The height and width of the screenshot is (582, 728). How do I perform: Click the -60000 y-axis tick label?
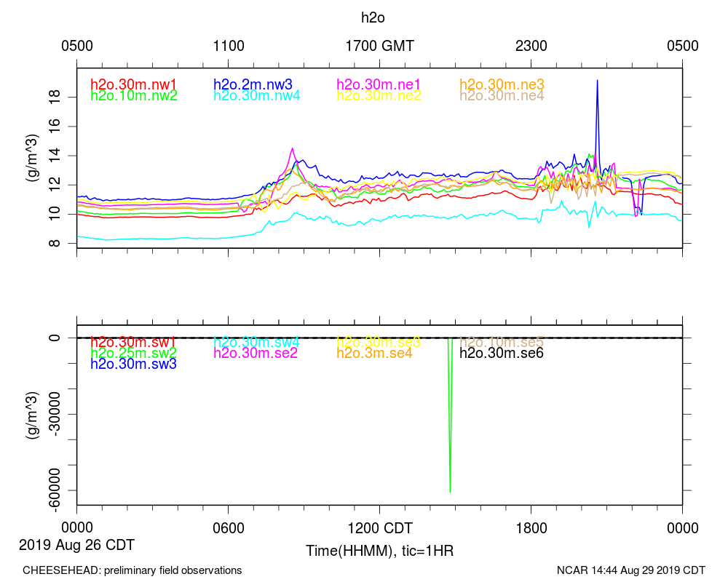pyautogui.click(x=55, y=490)
